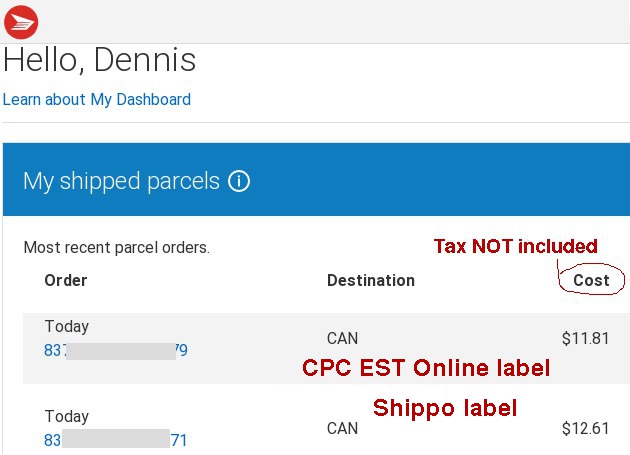
Task: Open the Learn about My Dashboard link
Action: pyautogui.click(x=97, y=100)
